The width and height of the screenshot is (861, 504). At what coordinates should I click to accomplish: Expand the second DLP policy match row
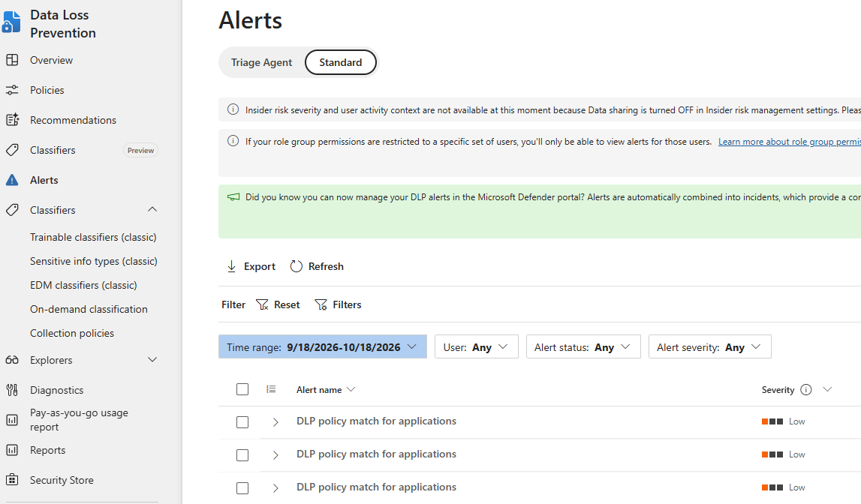(275, 455)
